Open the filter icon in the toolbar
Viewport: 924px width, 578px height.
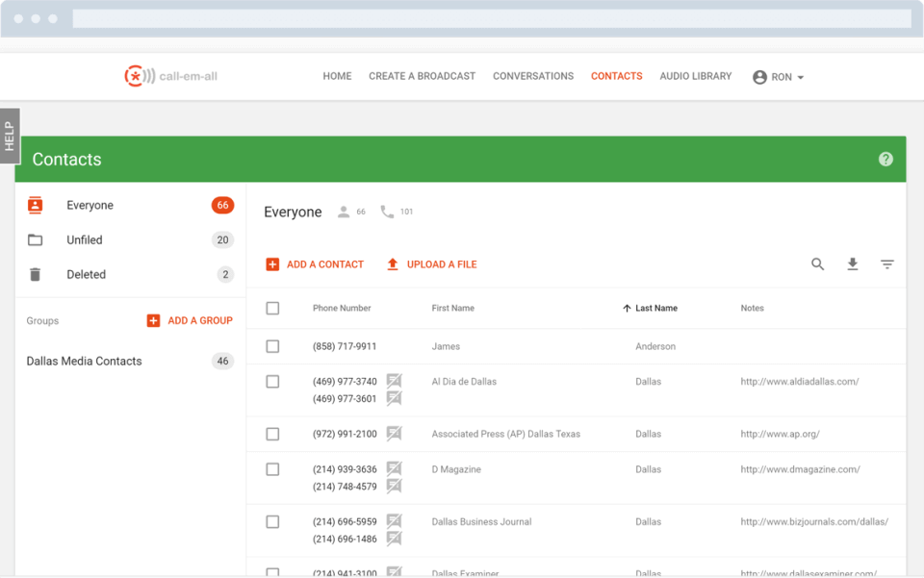coord(886,263)
